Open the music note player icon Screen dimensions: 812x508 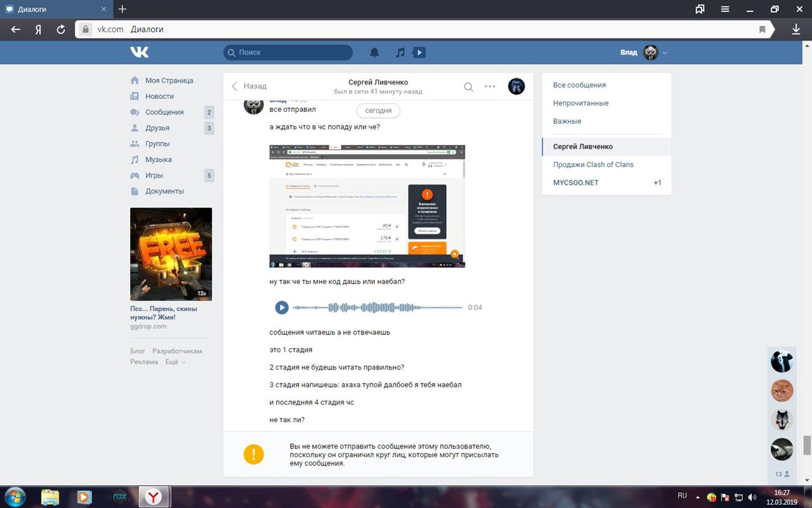(x=400, y=53)
